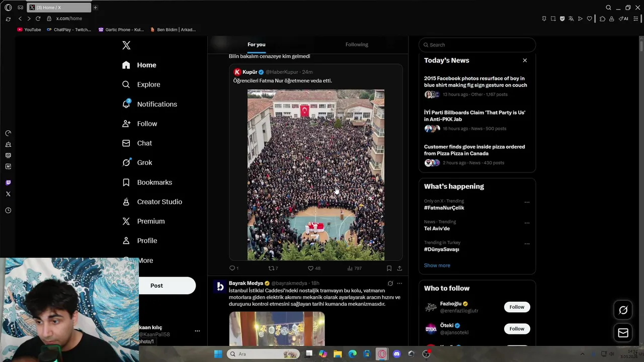Open floating Grok button

pyautogui.click(x=623, y=310)
